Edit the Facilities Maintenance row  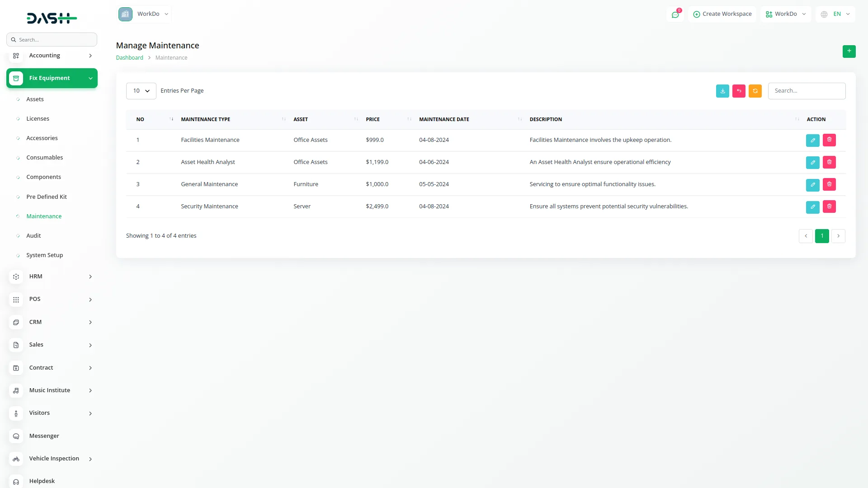point(812,140)
